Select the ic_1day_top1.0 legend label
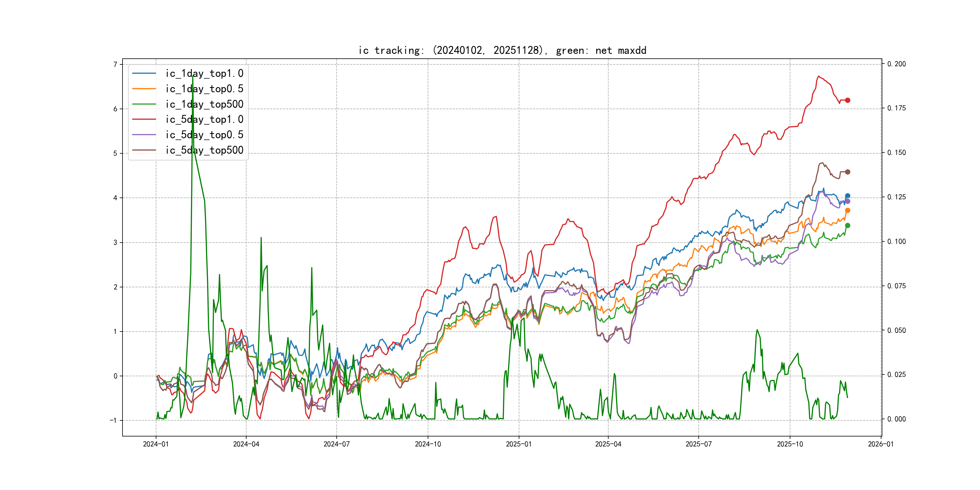Image resolution: width=980 pixels, height=490 pixels. (204, 73)
